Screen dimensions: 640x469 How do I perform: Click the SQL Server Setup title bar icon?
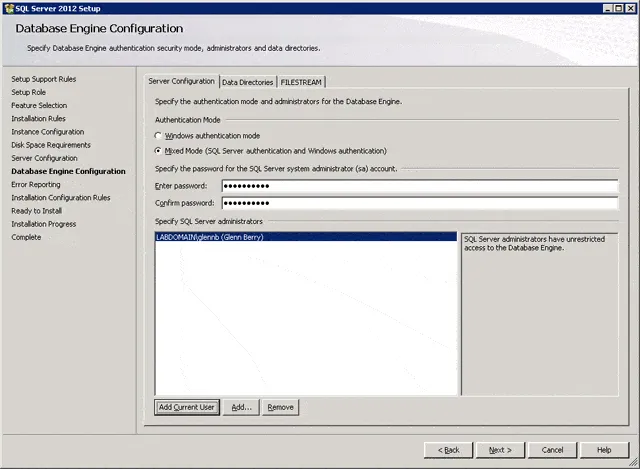click(x=8, y=7)
